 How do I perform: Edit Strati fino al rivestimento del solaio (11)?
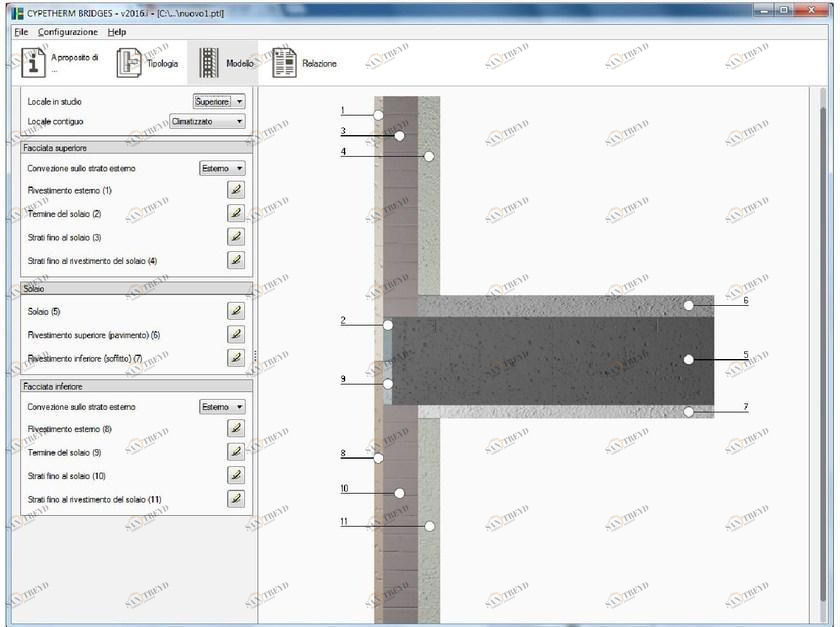coord(235,499)
